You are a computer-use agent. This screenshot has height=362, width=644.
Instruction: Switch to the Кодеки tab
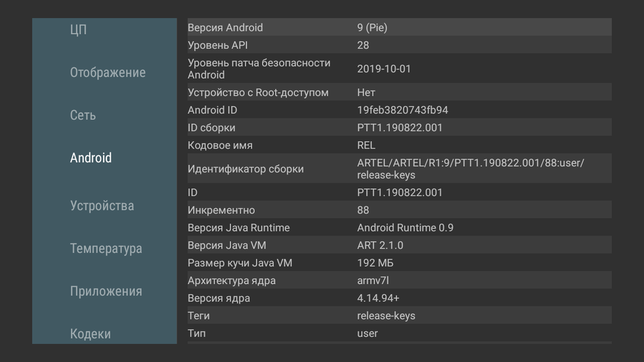coord(90,334)
